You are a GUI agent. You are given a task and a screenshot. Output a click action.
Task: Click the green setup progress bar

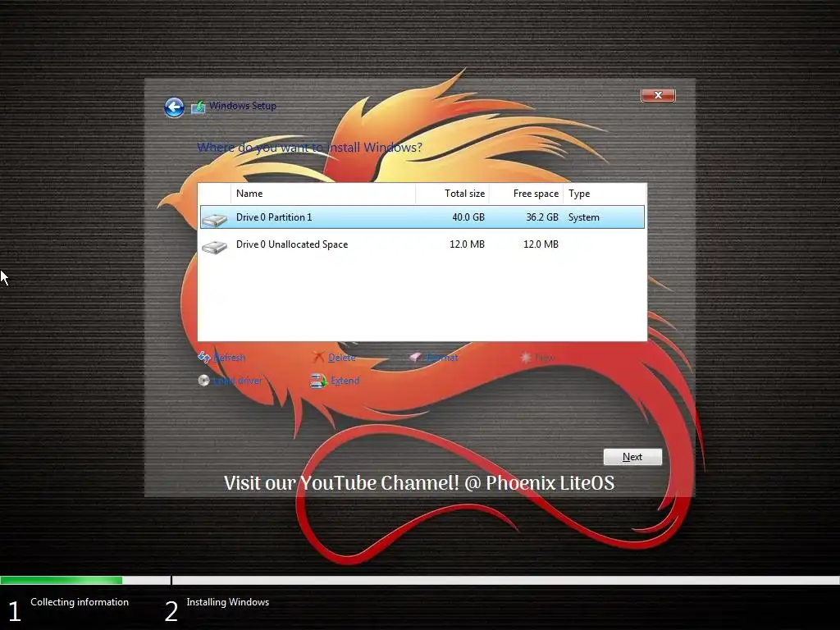(x=61, y=580)
